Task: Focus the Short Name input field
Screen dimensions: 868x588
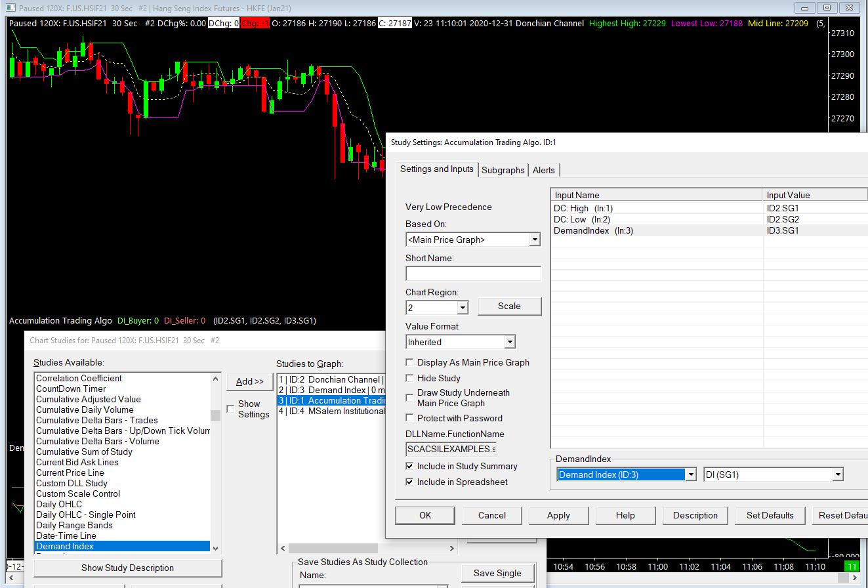Action: pos(473,274)
